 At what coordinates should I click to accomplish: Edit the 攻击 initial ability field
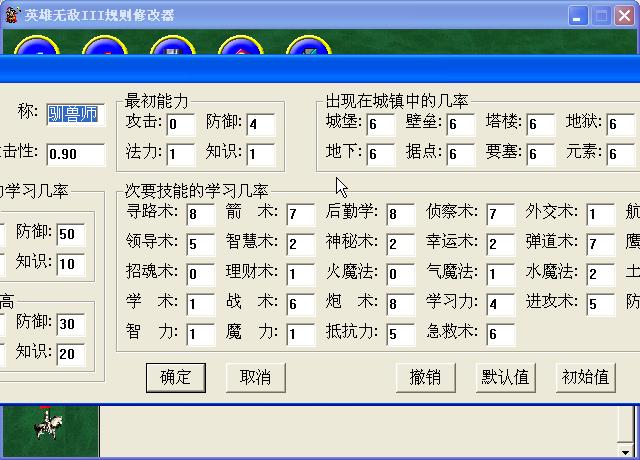tap(181, 124)
